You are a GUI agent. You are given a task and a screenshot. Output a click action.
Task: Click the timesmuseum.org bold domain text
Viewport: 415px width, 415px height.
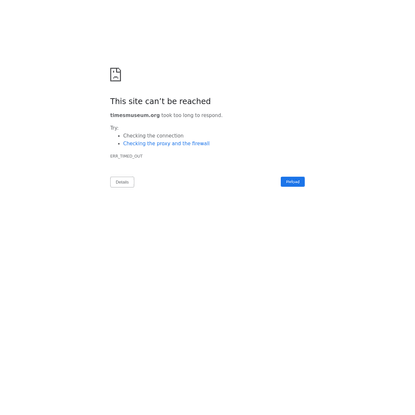coord(135,115)
